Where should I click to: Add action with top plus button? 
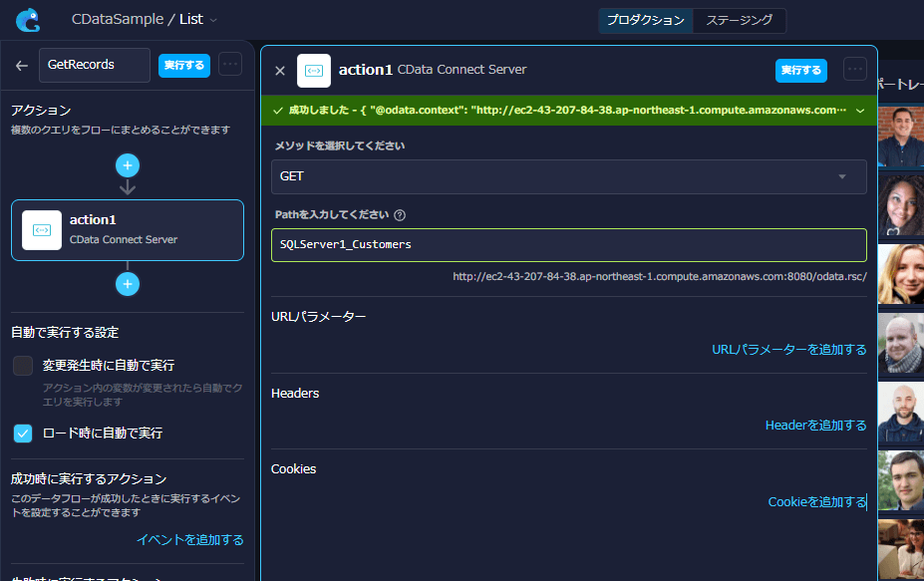pos(128,165)
